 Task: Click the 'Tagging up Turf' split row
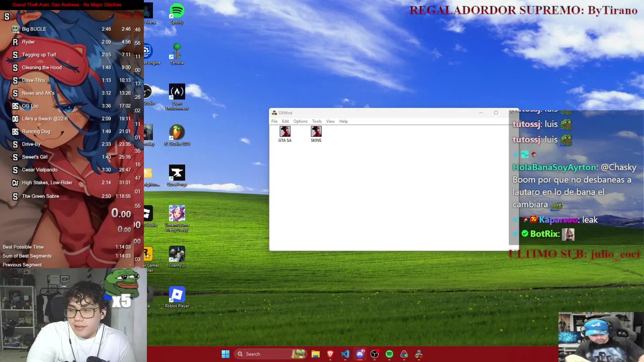click(x=72, y=54)
